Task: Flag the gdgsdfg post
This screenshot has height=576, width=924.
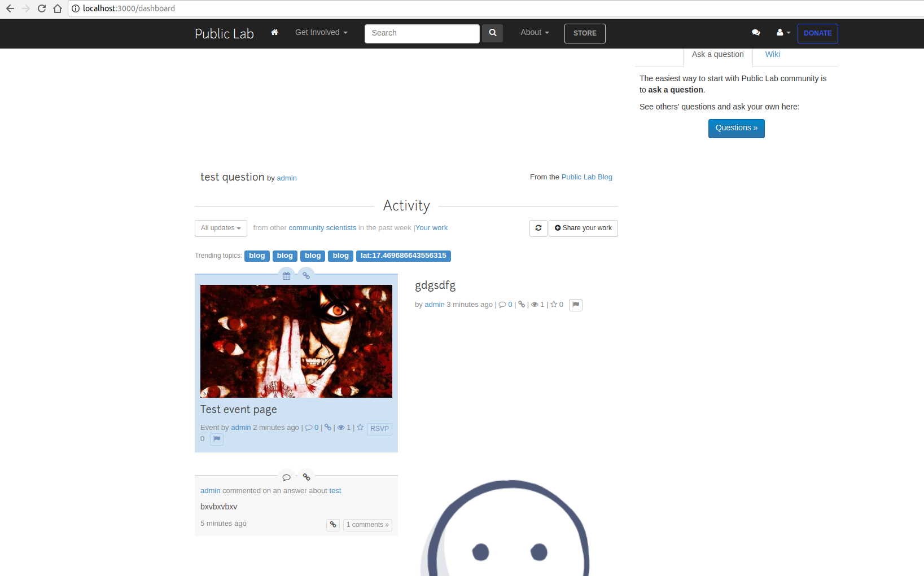Action: 575,305
